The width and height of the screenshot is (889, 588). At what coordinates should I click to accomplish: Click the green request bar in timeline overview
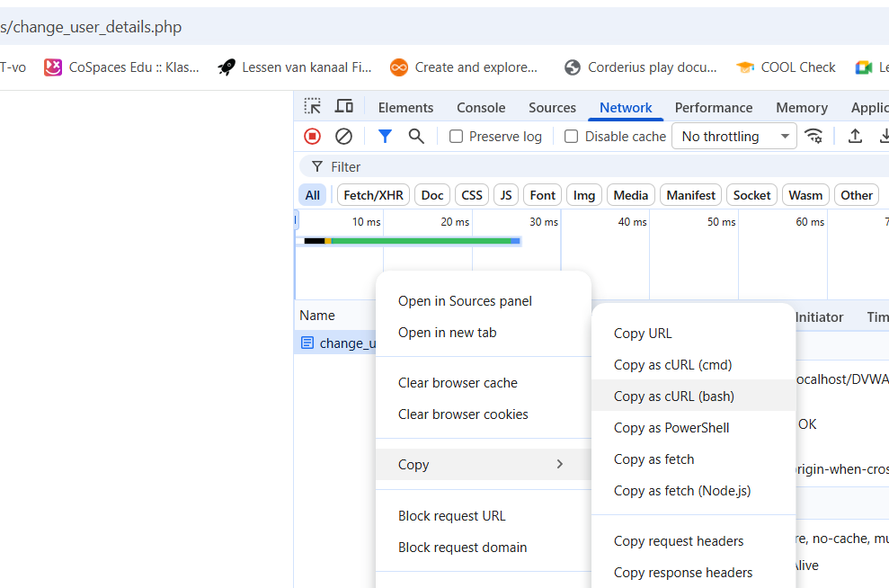(x=421, y=241)
